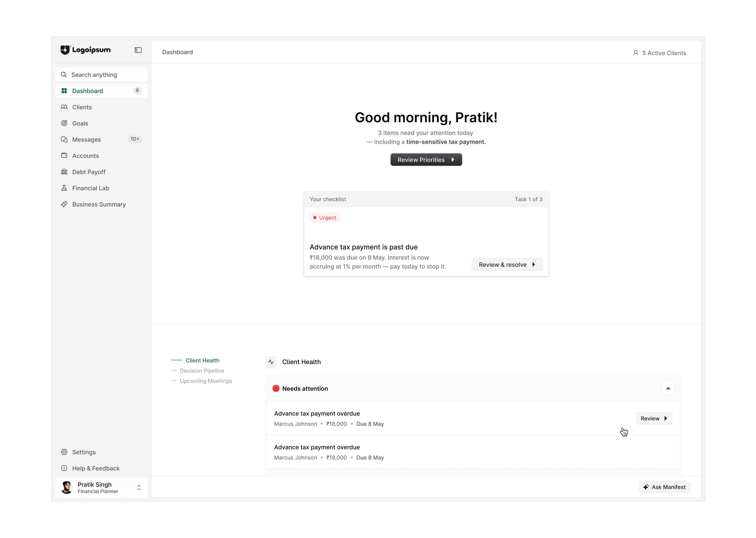The image size is (756, 538).
Task: Open the Pratik Singh account switcher chevrons
Action: pyautogui.click(x=139, y=487)
